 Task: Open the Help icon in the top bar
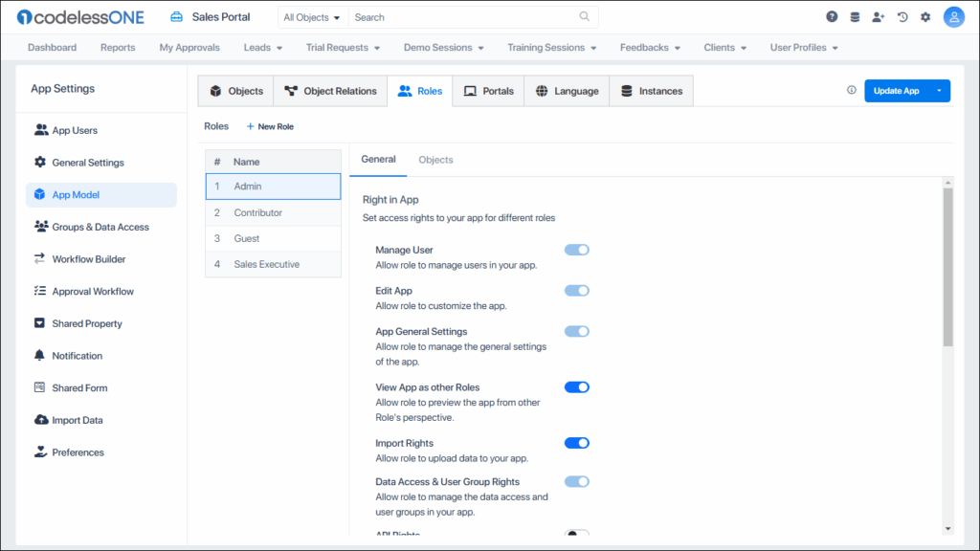(x=832, y=16)
